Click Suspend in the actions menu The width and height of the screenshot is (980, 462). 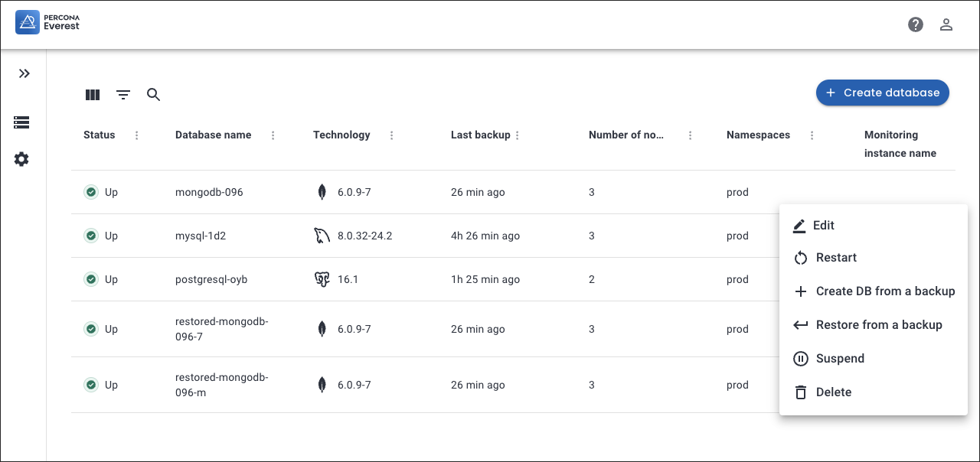tap(840, 359)
